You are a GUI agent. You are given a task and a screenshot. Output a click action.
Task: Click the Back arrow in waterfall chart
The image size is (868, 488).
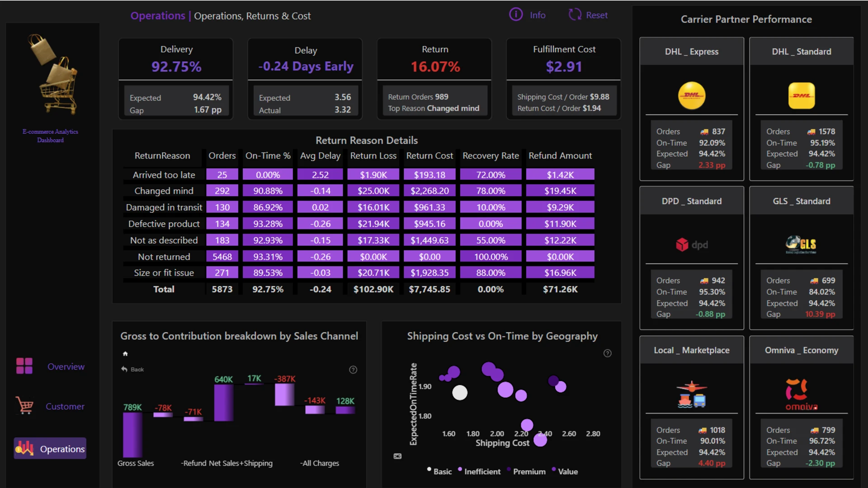(125, 369)
